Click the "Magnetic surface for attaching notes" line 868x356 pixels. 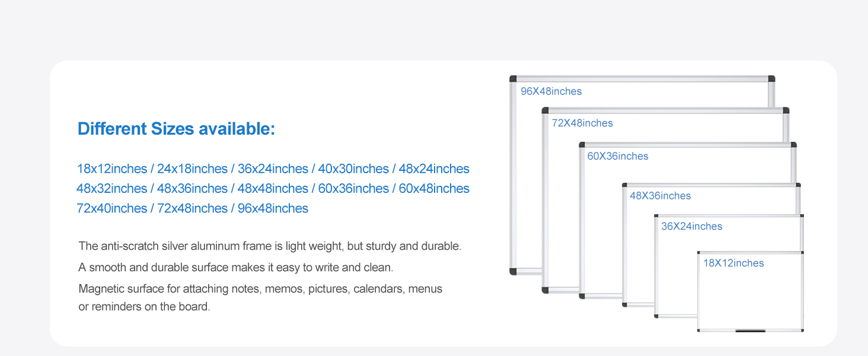(260, 290)
